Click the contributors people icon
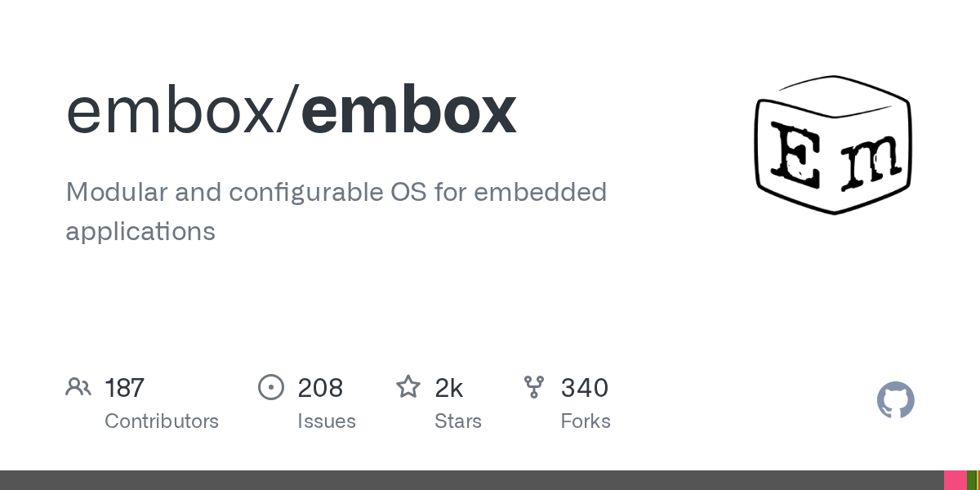This screenshot has width=980, height=490. 78,387
